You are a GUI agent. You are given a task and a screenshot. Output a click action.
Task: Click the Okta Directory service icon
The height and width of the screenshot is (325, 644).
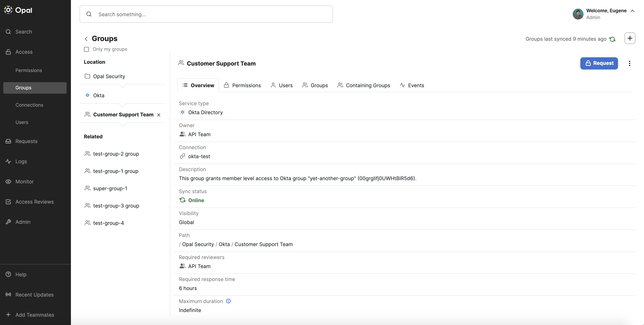183,112
